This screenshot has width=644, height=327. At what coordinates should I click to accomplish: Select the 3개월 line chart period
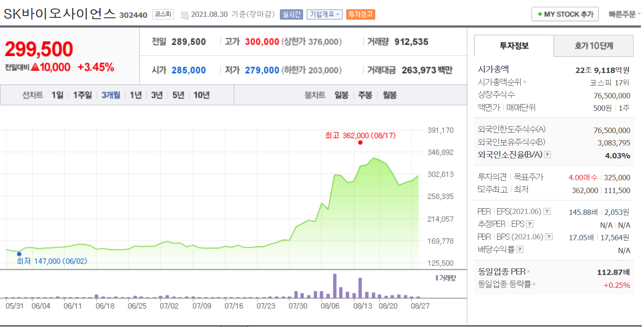tap(110, 95)
